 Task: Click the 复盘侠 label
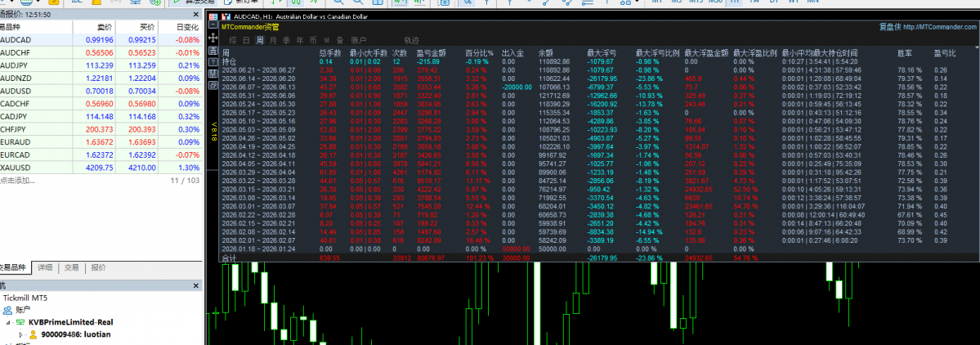tap(889, 27)
